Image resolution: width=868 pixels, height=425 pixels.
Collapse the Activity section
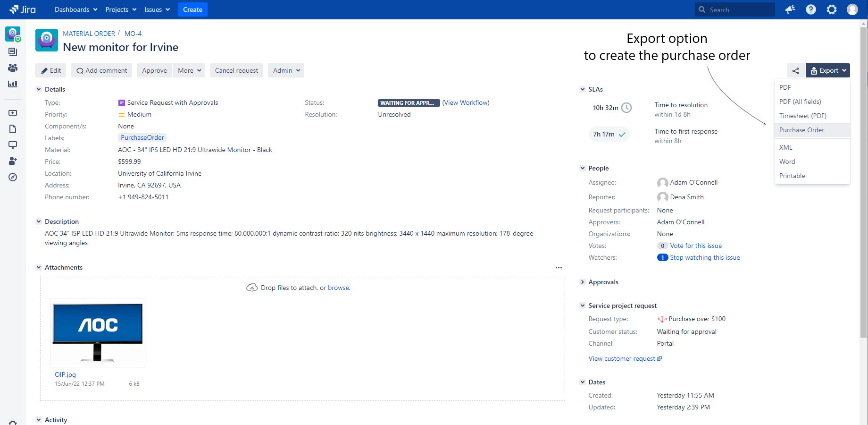pos(39,420)
